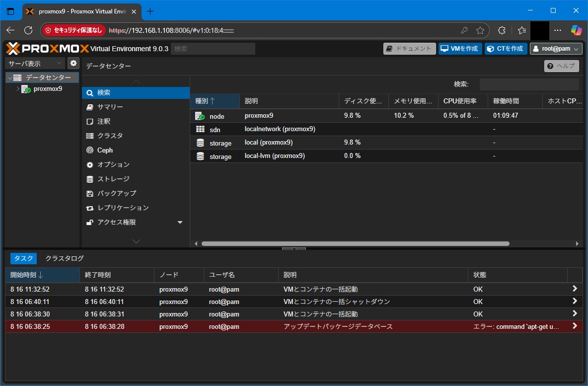
Task: Sort by the Type column header
Action: click(215, 101)
